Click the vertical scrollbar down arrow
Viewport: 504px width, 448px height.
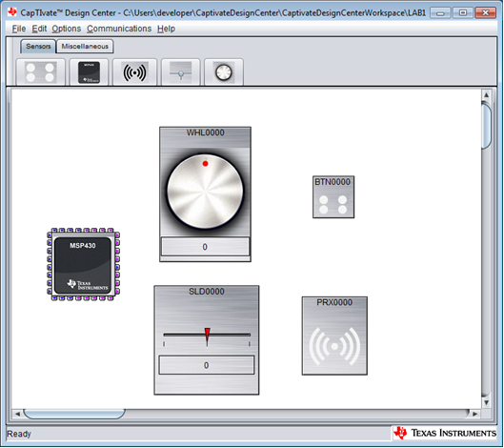coord(486,402)
